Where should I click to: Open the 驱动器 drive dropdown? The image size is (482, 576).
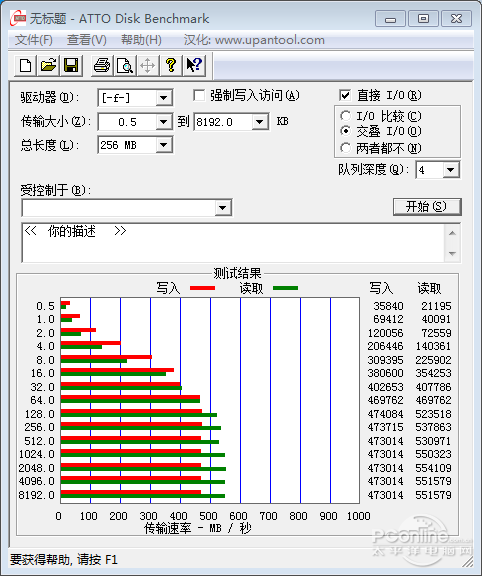[x=163, y=98]
